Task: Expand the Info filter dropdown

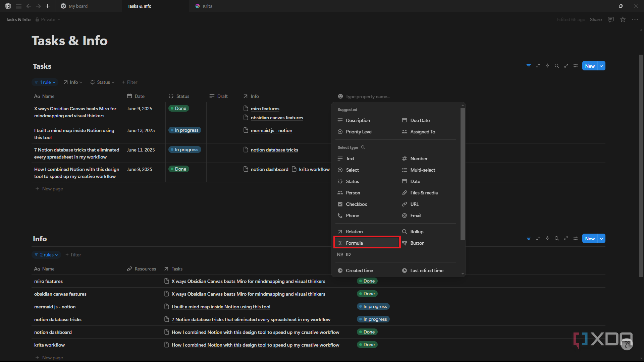Action: [73, 82]
